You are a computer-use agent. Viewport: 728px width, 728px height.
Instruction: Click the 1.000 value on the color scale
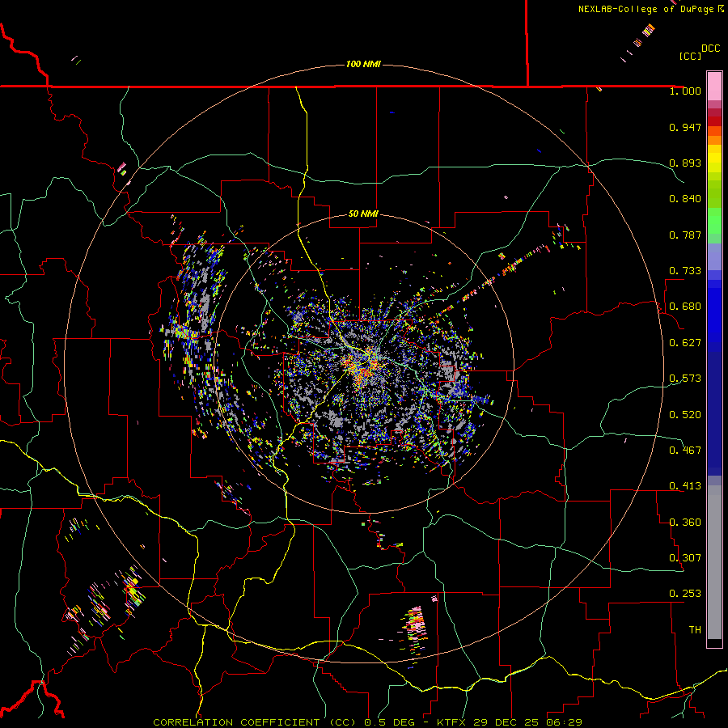(685, 91)
